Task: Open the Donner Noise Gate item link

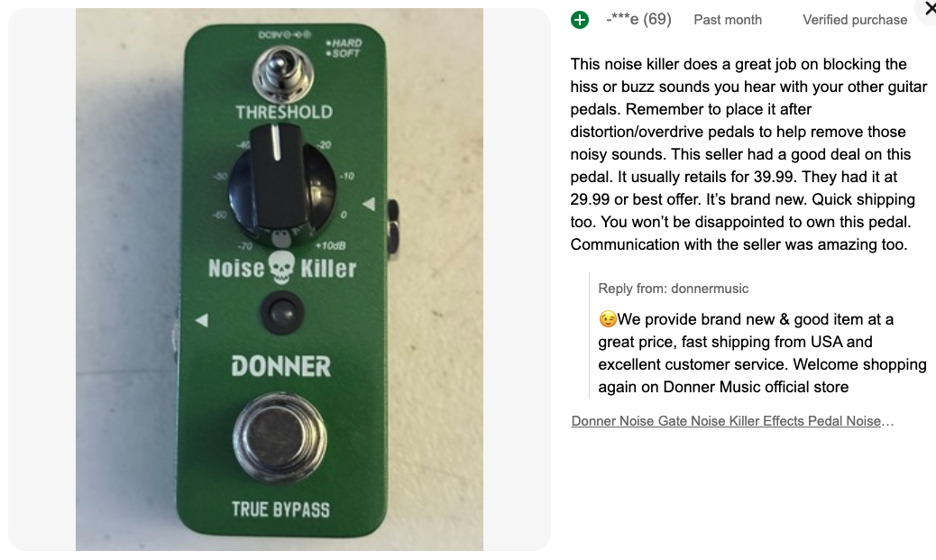Action: point(732,421)
